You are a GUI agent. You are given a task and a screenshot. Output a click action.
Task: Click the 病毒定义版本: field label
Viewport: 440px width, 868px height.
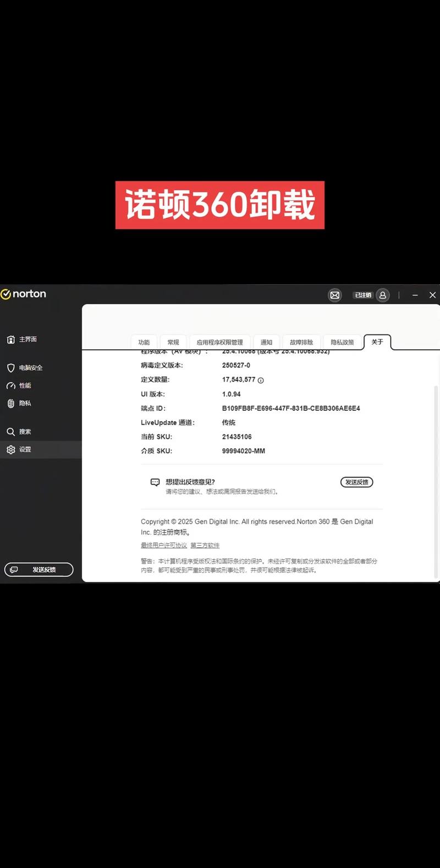pyautogui.click(x=162, y=365)
